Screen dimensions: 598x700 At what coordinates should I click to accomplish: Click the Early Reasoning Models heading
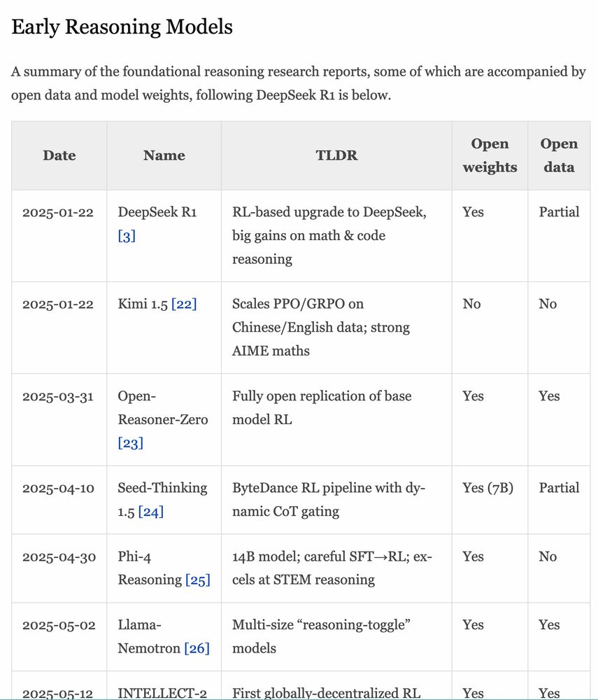[122, 27]
